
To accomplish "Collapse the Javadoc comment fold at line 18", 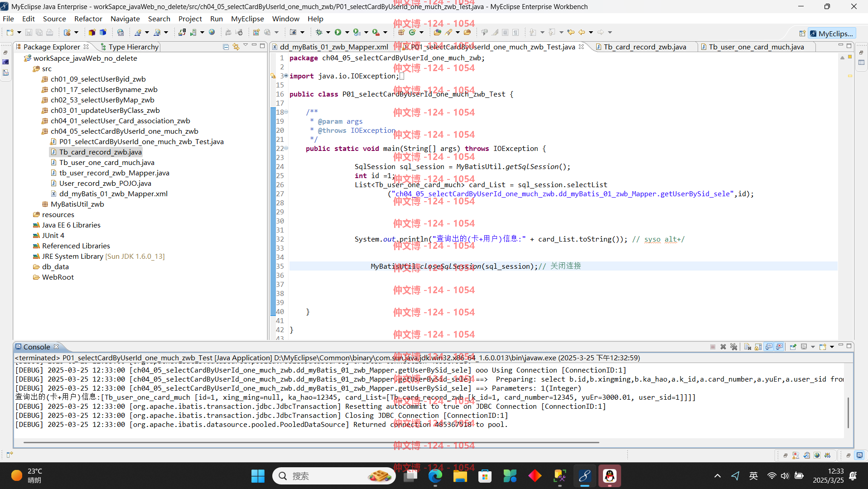I will click(x=286, y=112).
